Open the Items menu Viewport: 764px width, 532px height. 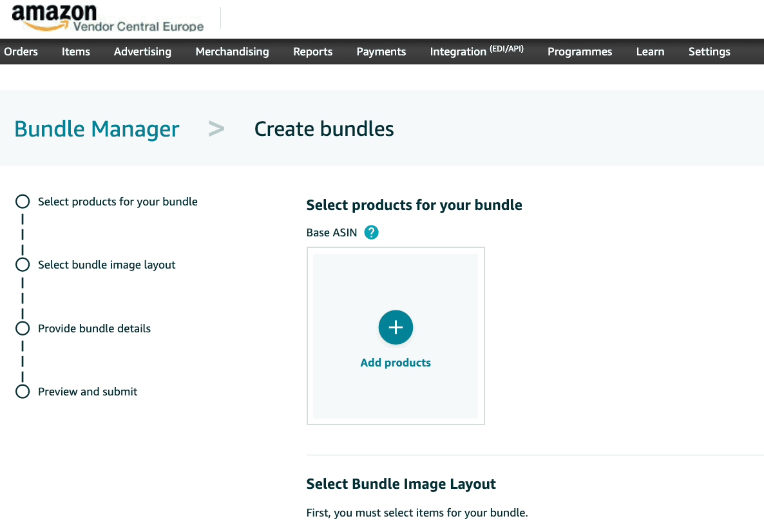pyautogui.click(x=76, y=52)
